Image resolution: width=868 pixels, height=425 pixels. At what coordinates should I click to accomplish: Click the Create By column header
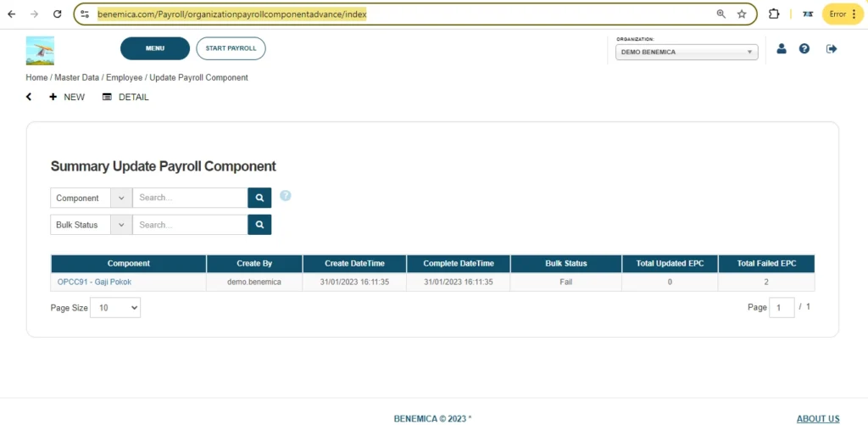[254, 264]
